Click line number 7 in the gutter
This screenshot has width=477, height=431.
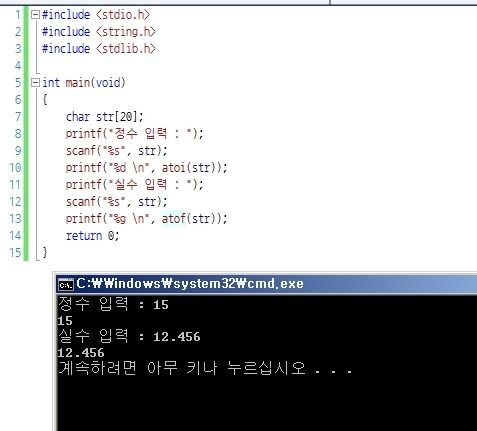click(18, 117)
